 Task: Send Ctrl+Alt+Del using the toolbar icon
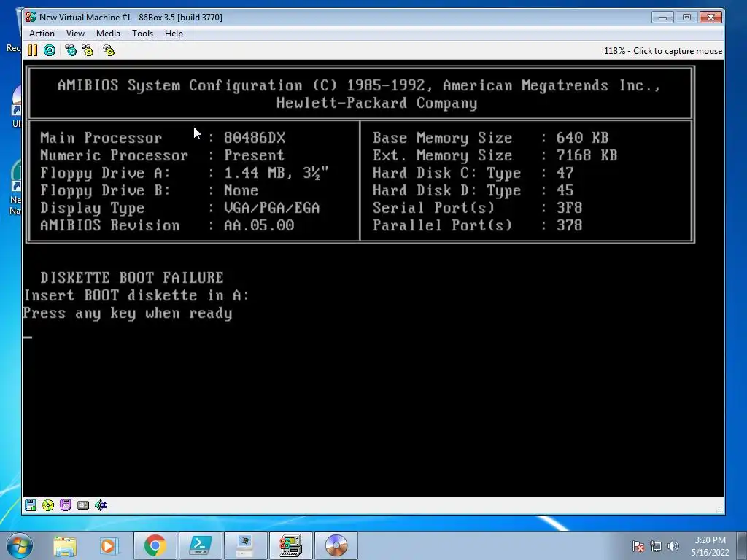click(71, 50)
